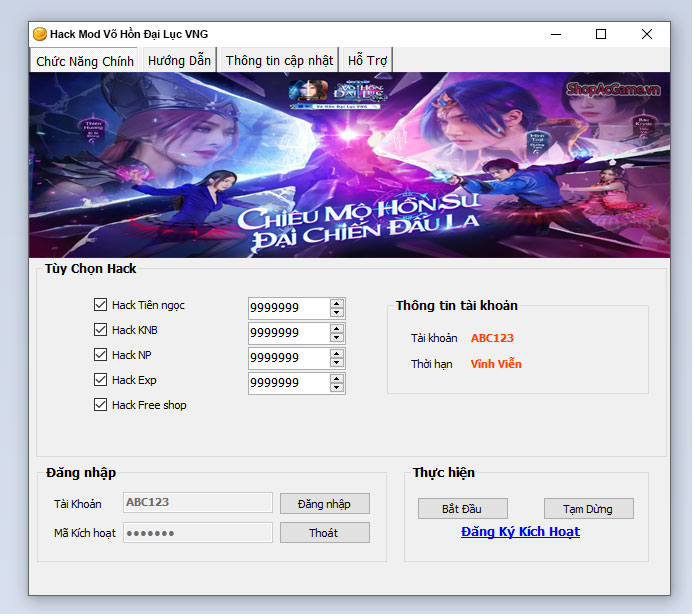
Task: Increase the Hack Exp value with up arrow
Action: (x=337, y=379)
